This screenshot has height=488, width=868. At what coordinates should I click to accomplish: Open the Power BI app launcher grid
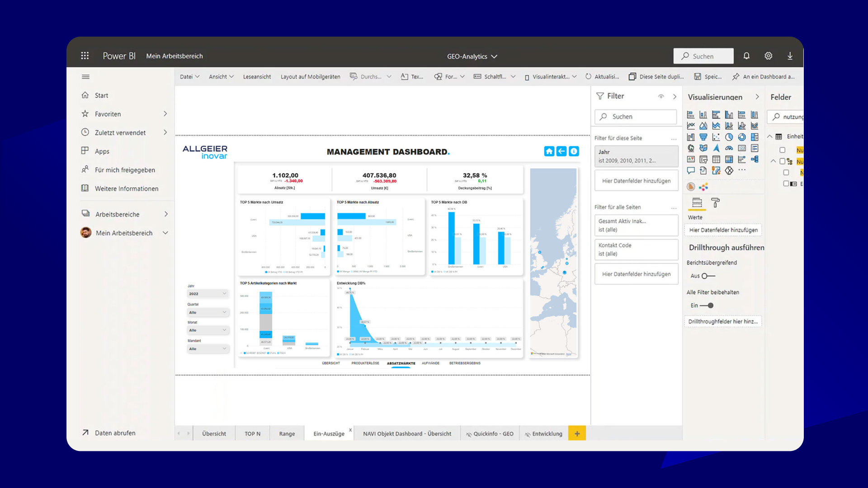(85, 56)
